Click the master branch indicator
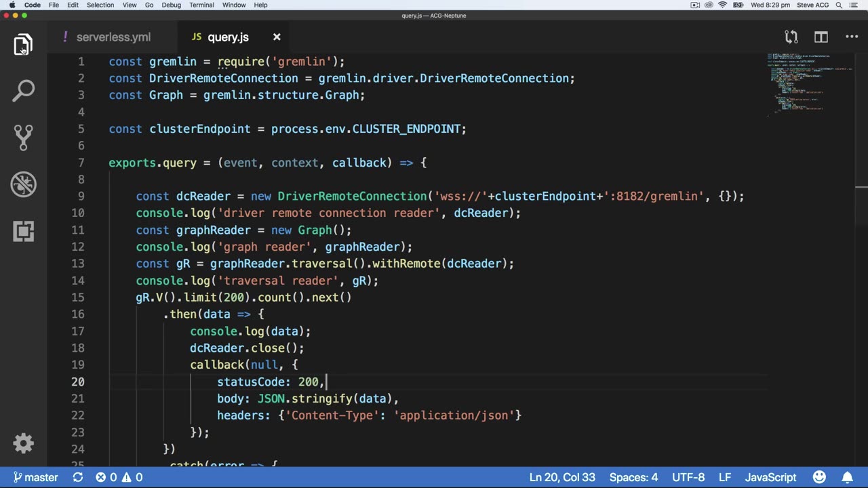 35,477
